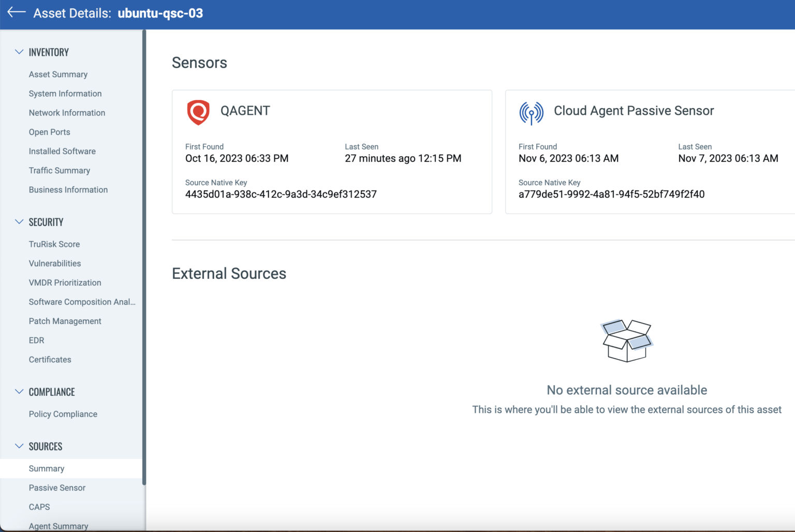The width and height of the screenshot is (795, 532).
Task: View System Information
Action: tap(65, 93)
